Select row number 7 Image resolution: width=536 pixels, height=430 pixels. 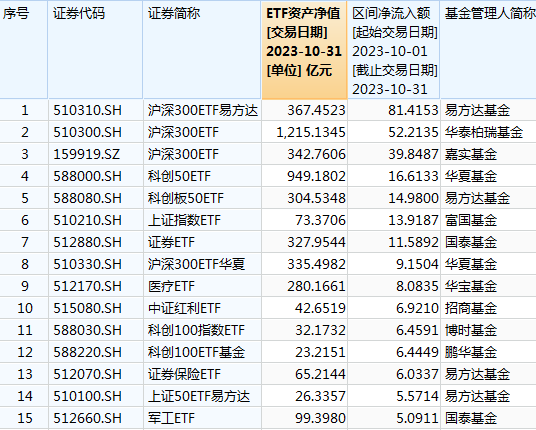pyautogui.click(x=25, y=242)
